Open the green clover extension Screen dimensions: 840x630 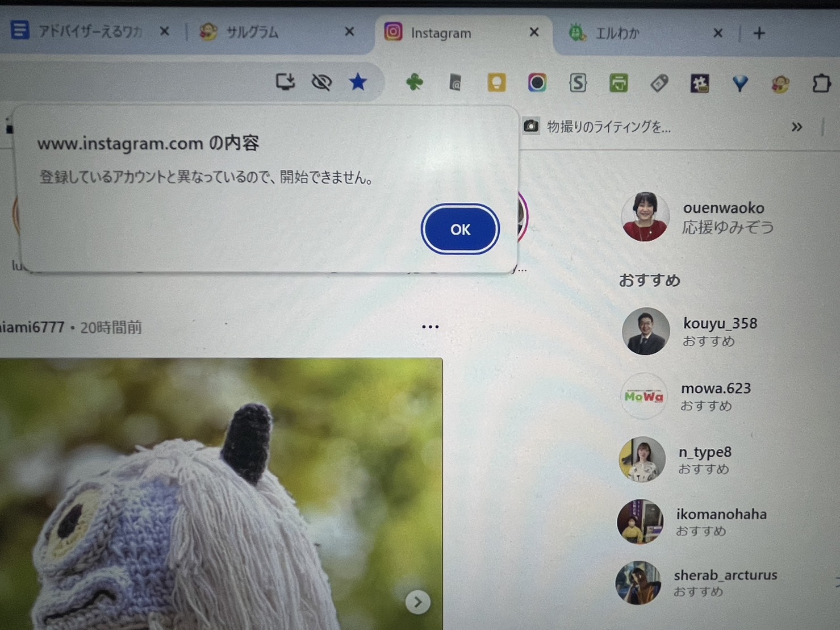414,82
